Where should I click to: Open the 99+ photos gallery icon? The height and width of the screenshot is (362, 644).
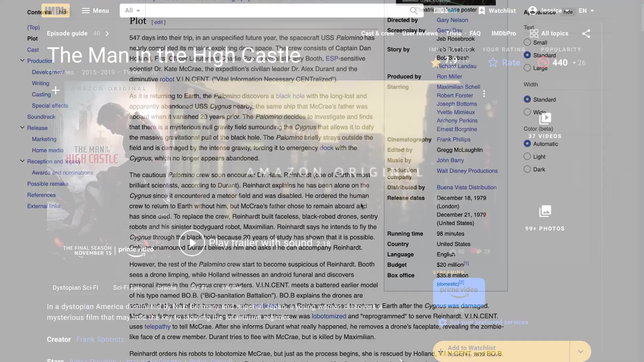tap(545, 211)
